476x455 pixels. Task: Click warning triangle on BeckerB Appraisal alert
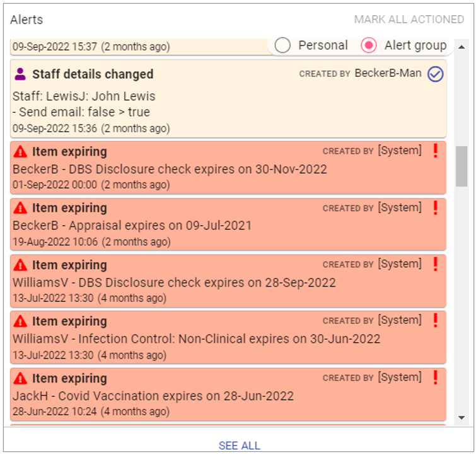(20, 208)
